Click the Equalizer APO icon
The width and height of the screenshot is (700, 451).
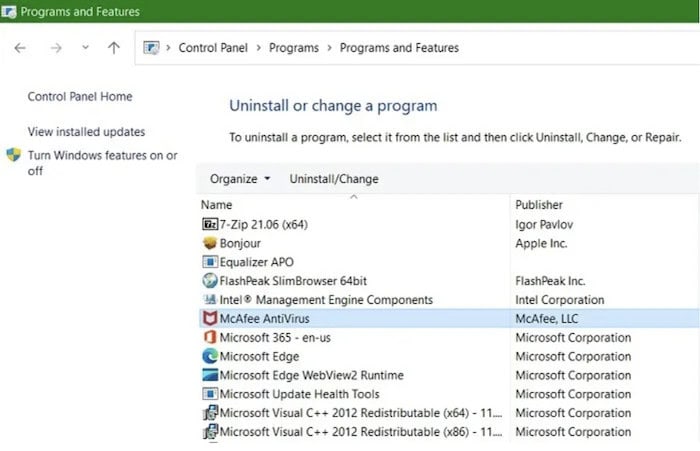coord(210,262)
